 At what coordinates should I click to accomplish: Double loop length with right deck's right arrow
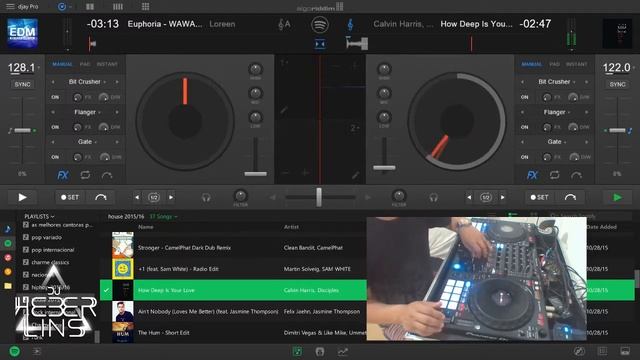pyautogui.click(x=502, y=198)
